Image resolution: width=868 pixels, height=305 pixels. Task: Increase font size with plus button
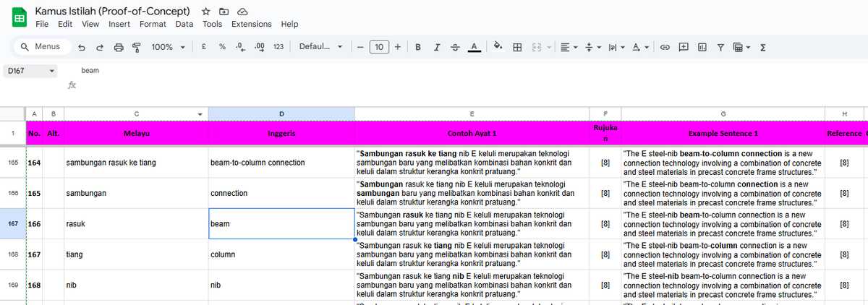[399, 47]
